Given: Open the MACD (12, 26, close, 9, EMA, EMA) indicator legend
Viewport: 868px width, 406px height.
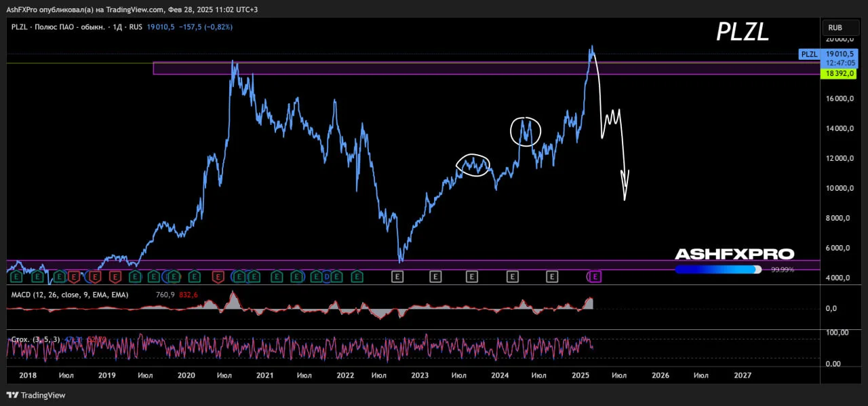Looking at the screenshot, I should pos(69,295).
